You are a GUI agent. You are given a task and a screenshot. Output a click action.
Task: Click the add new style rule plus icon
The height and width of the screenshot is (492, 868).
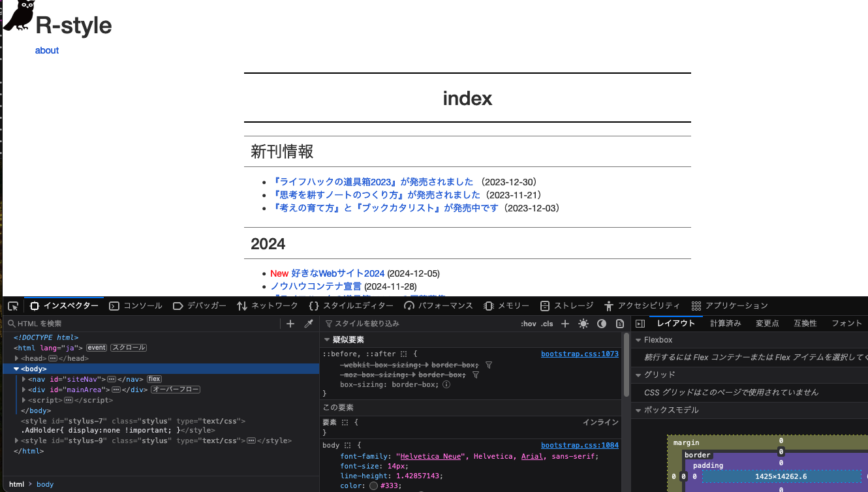point(565,324)
